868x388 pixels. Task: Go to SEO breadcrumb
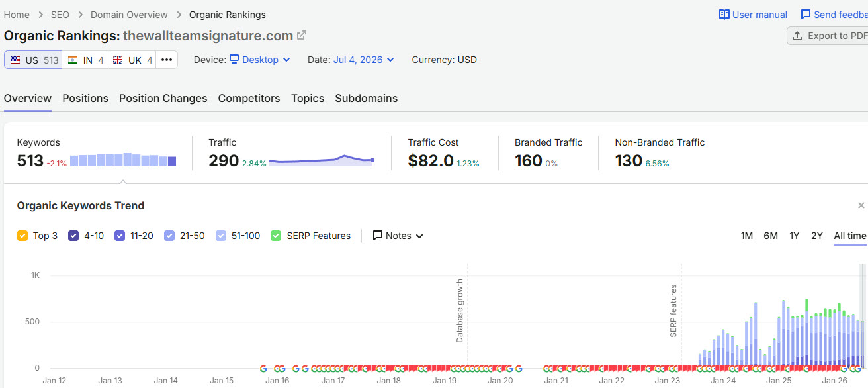coord(60,15)
